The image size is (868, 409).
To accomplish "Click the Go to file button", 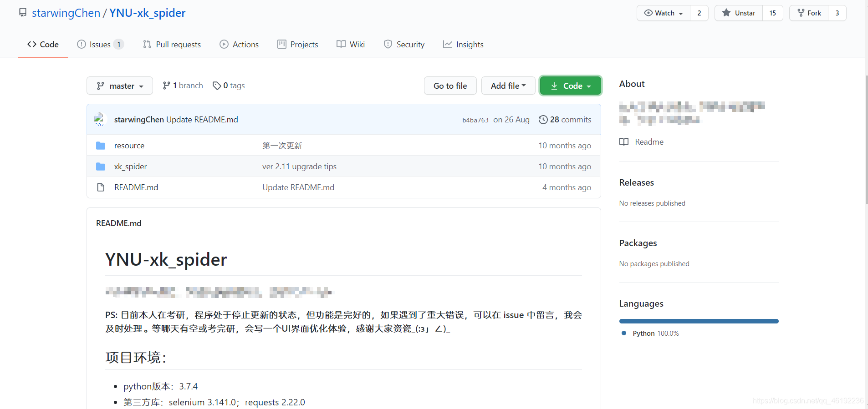I will 450,86.
